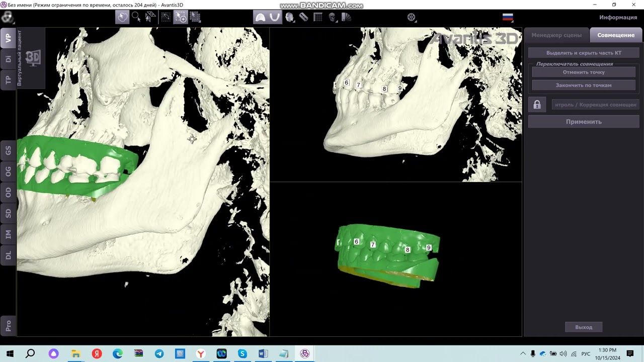Open the 3D virtual patient monitor icon
The image size is (644, 362).
pyautogui.click(x=33, y=58)
